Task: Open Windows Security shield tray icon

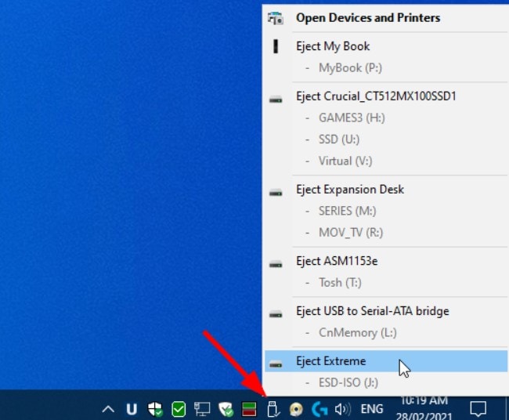Action: point(155,409)
